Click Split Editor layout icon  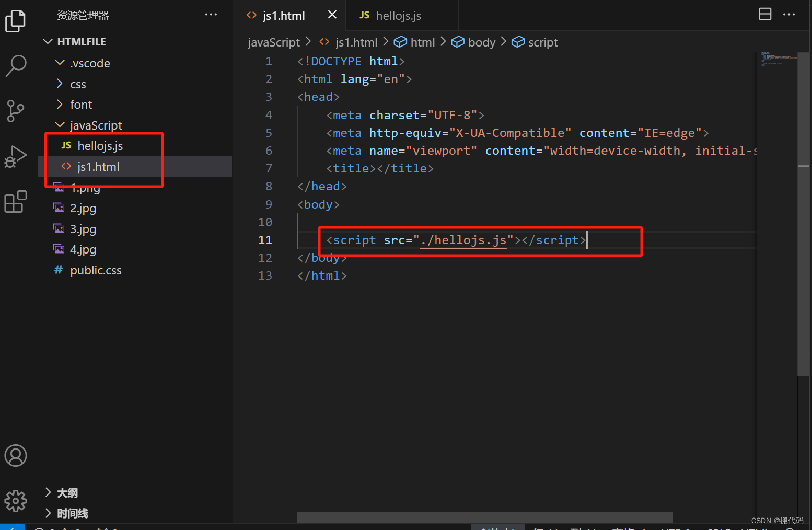click(765, 14)
